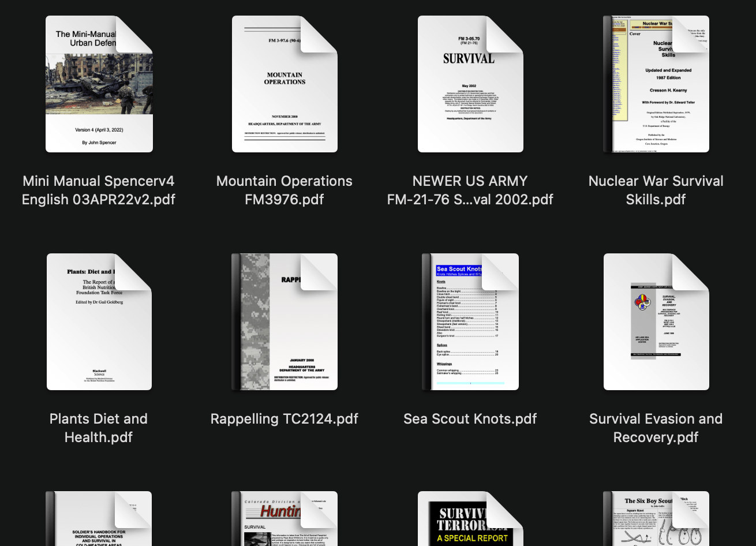Select the Surviving Terrorism Special Report thumbnail
Screen dimensions: 756x546
pos(470,518)
